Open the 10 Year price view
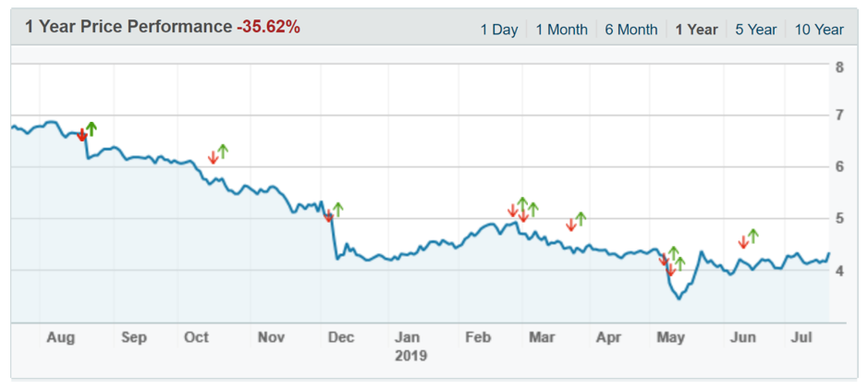Image resolution: width=868 pixels, height=390 pixels. (x=819, y=30)
